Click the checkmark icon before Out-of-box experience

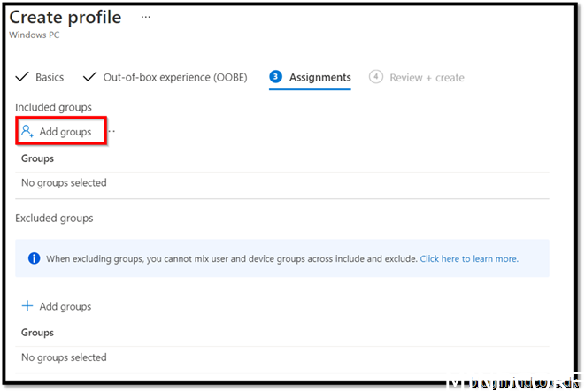coord(90,77)
